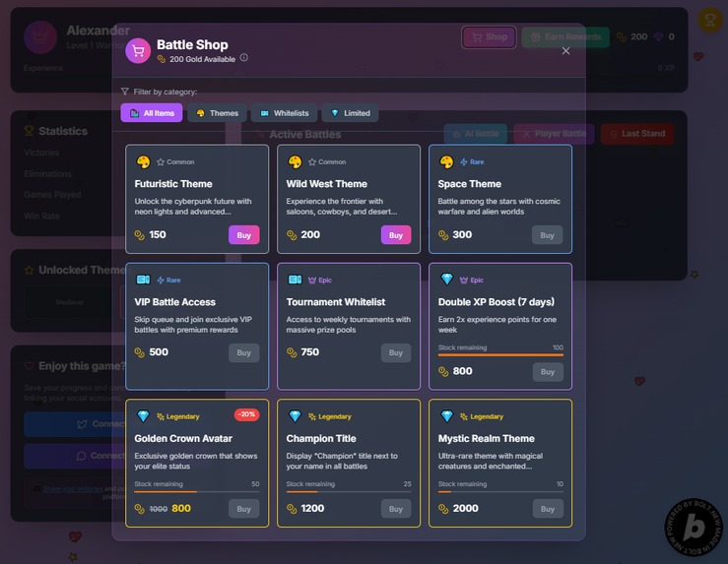This screenshot has height=564, width=728.
Task: Click the Rare lightning icon on Space Theme
Action: tap(464, 161)
